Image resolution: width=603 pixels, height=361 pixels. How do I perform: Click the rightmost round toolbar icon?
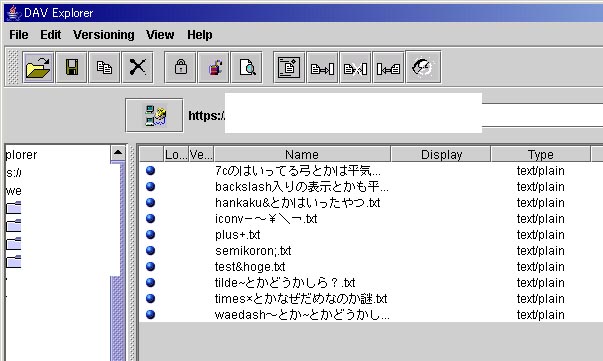[423, 67]
